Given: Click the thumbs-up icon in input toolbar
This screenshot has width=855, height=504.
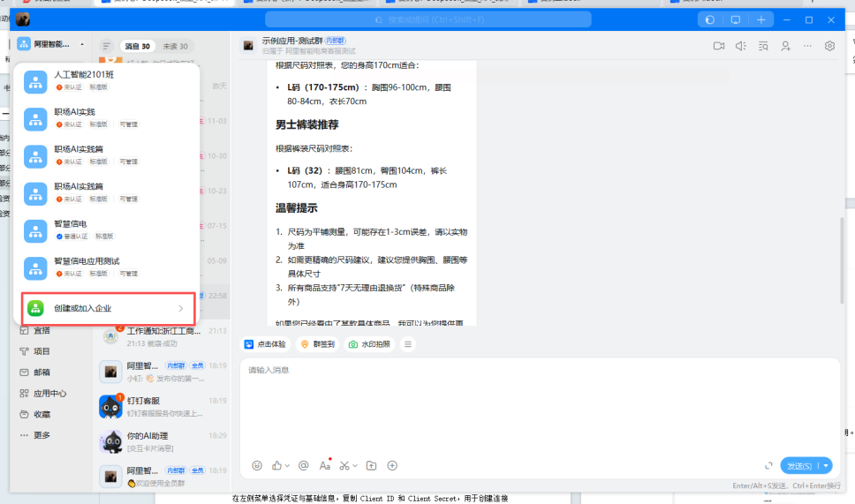Looking at the screenshot, I should (277, 465).
